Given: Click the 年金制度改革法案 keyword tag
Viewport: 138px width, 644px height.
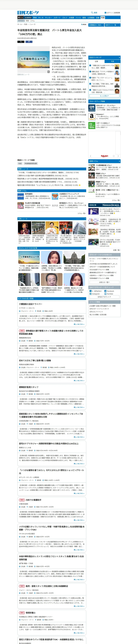Looking at the screenshot, I should click(31, 163).
